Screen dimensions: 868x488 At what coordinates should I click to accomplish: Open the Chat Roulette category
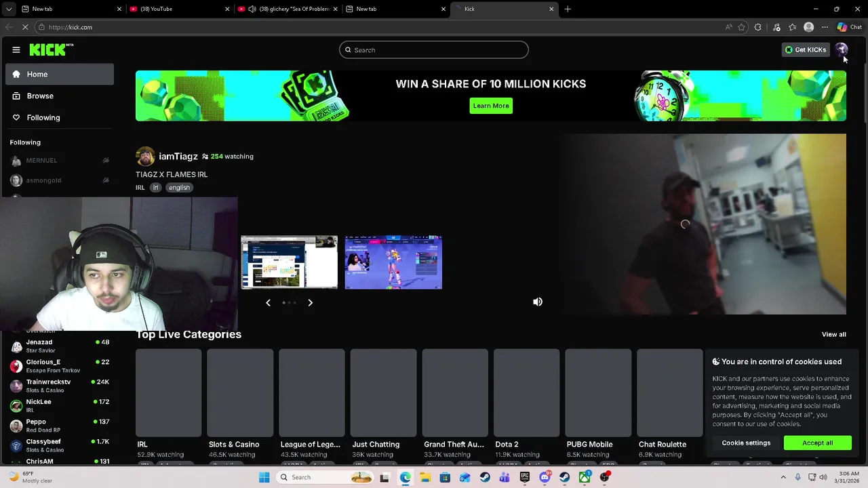[x=670, y=392]
